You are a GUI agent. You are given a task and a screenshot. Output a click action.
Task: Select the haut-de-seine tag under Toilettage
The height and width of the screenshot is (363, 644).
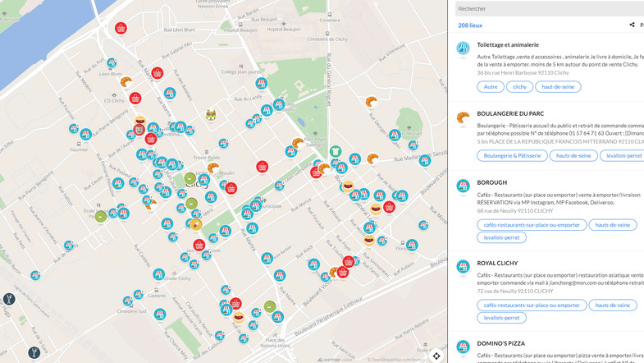coord(558,87)
